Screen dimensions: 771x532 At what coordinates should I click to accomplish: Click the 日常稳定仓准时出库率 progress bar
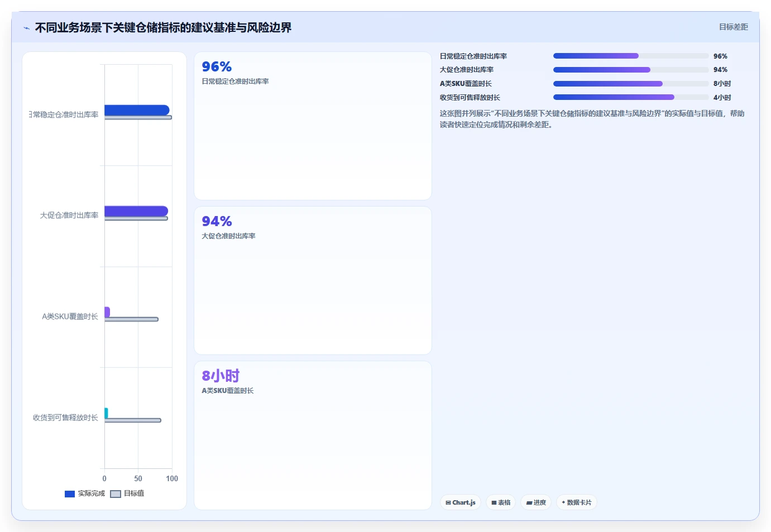(631, 56)
